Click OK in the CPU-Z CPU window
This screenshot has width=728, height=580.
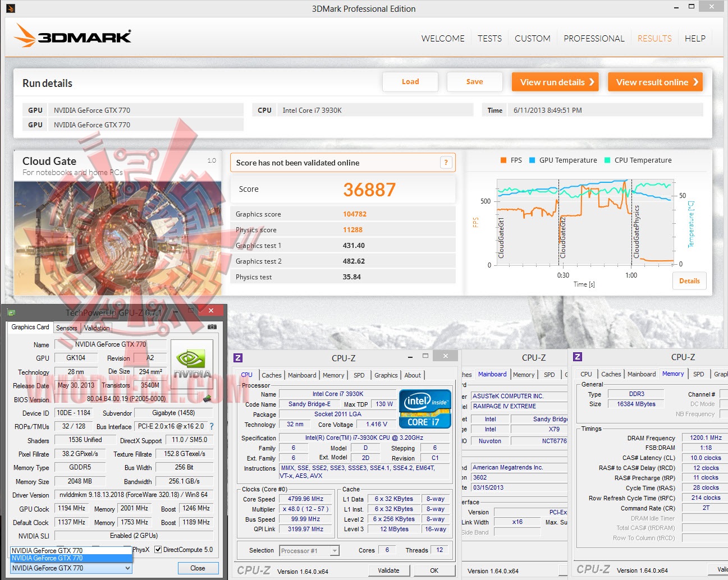[x=434, y=570]
